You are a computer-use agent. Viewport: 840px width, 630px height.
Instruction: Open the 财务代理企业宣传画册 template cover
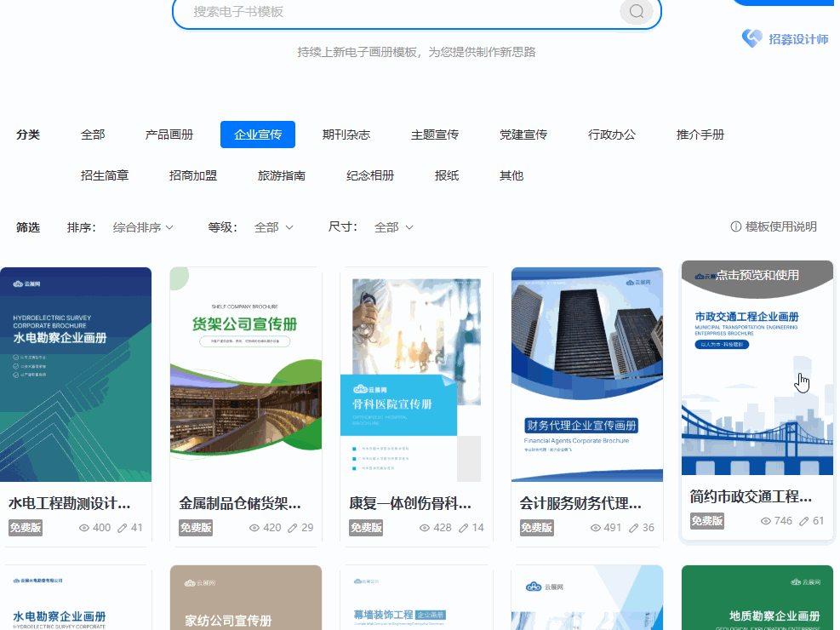click(587, 375)
